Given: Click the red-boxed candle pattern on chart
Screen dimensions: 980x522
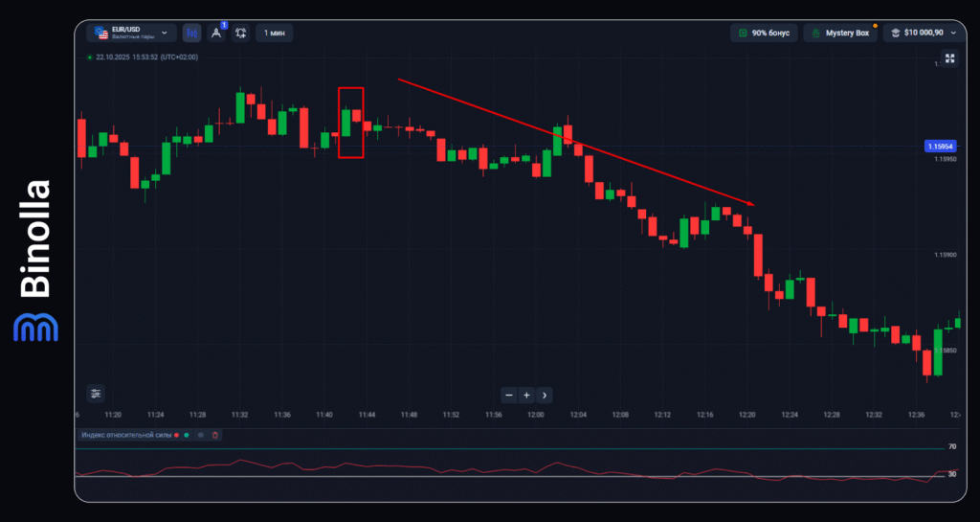Looking at the screenshot, I should 350,123.
